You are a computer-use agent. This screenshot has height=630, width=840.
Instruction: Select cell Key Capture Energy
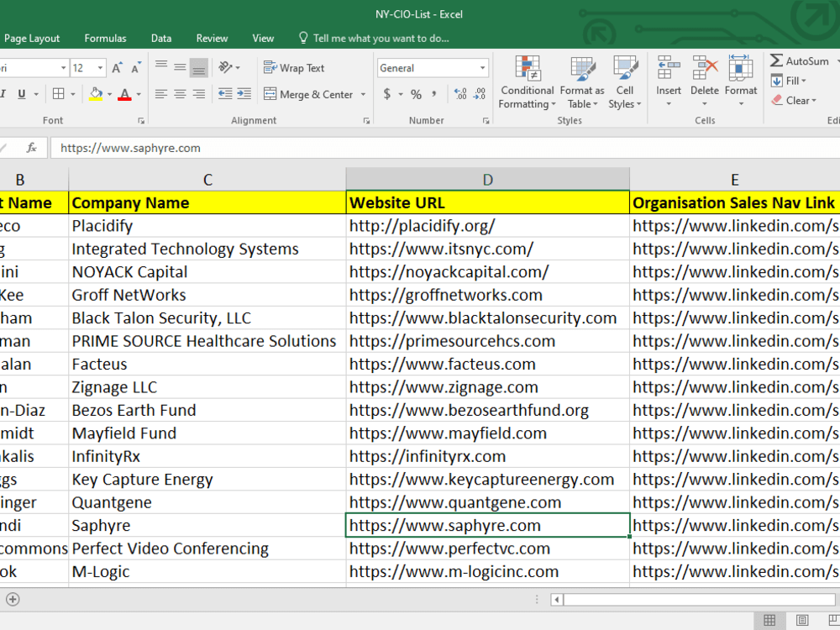[x=207, y=480]
